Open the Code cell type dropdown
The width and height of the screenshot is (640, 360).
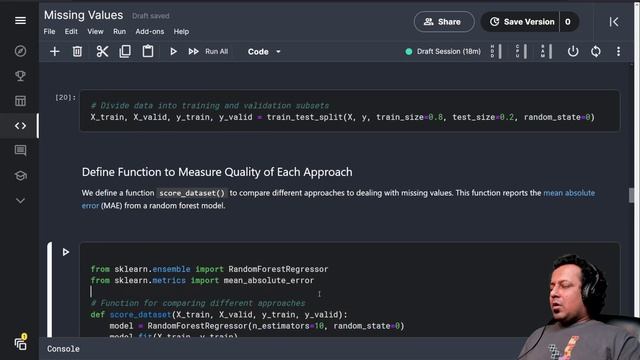coord(264,52)
